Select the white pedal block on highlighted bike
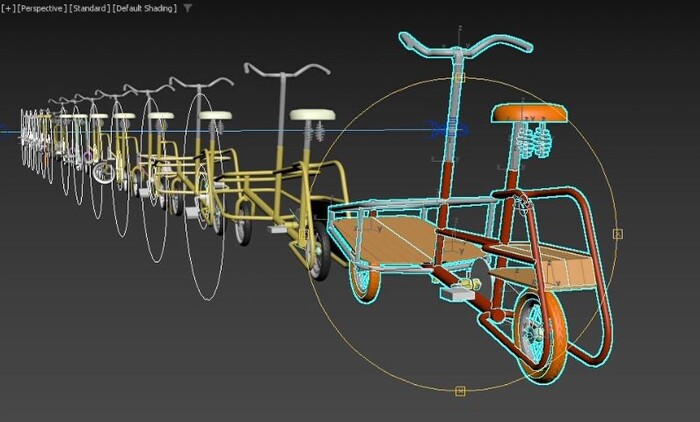700x422 pixels. (x=457, y=293)
